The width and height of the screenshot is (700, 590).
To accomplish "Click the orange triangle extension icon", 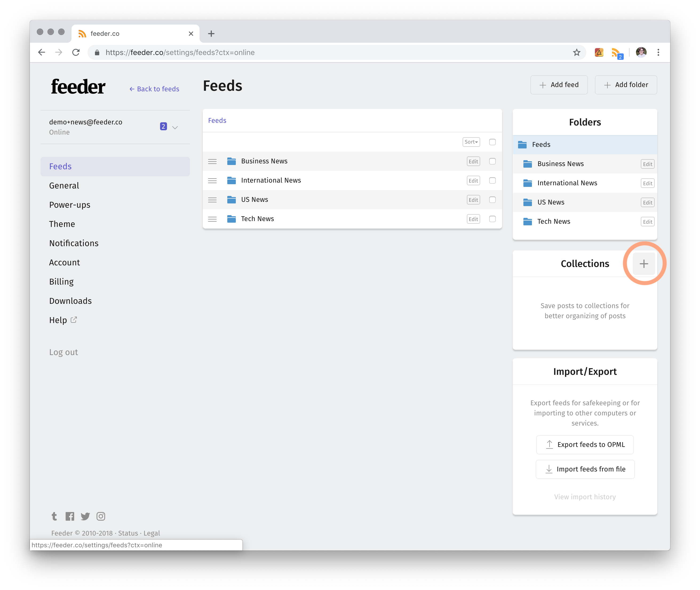I will tap(599, 52).
